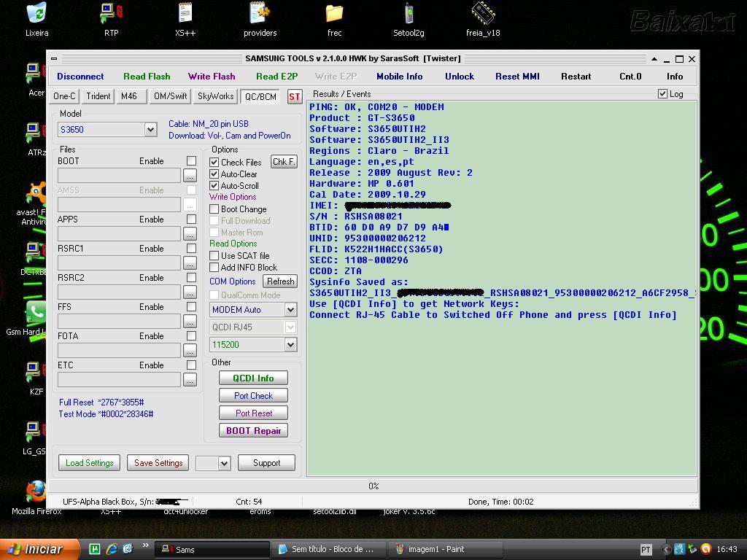This screenshot has width=747, height=560.
Task: Click the PT language indicator in the tray
Action: pos(646,550)
